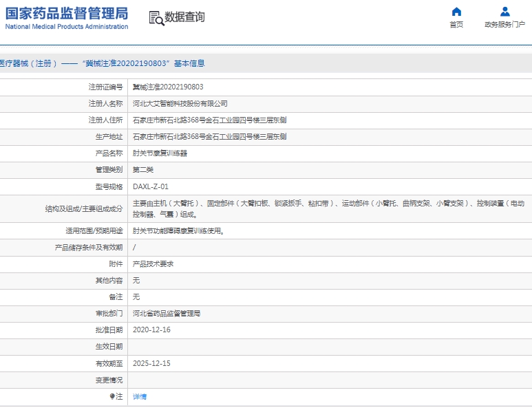
Task: Select the 生产地址 address value
Action: coord(210,137)
